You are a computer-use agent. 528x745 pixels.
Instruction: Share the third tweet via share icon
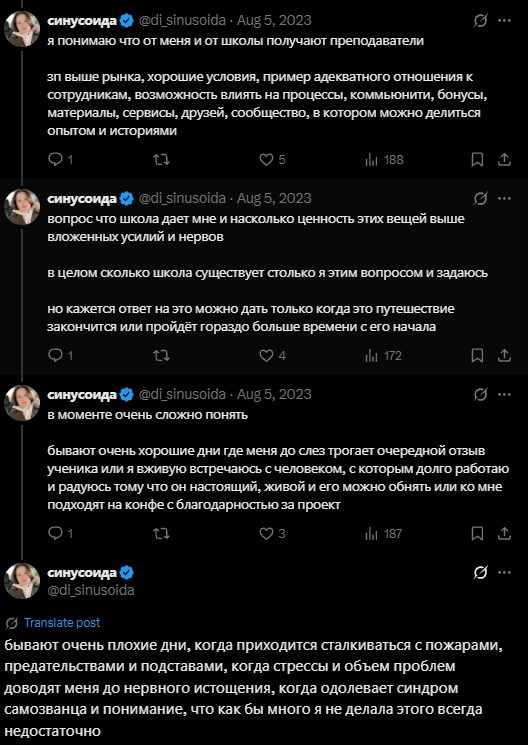click(504, 534)
